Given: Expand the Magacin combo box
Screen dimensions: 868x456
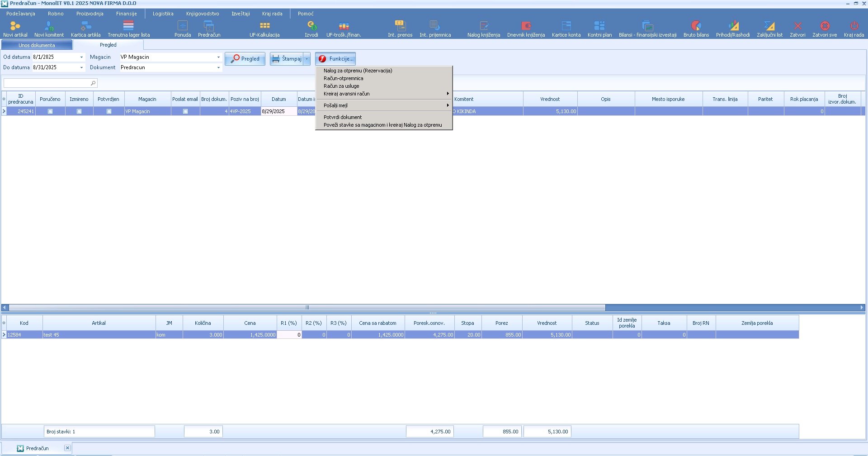Looking at the screenshot, I should tap(218, 57).
